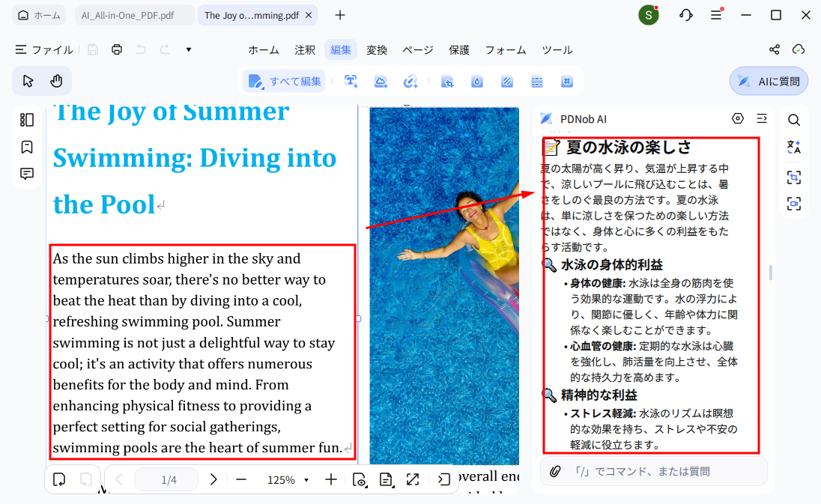
Task: Select the 編集 edit menu
Action: pyautogui.click(x=341, y=50)
